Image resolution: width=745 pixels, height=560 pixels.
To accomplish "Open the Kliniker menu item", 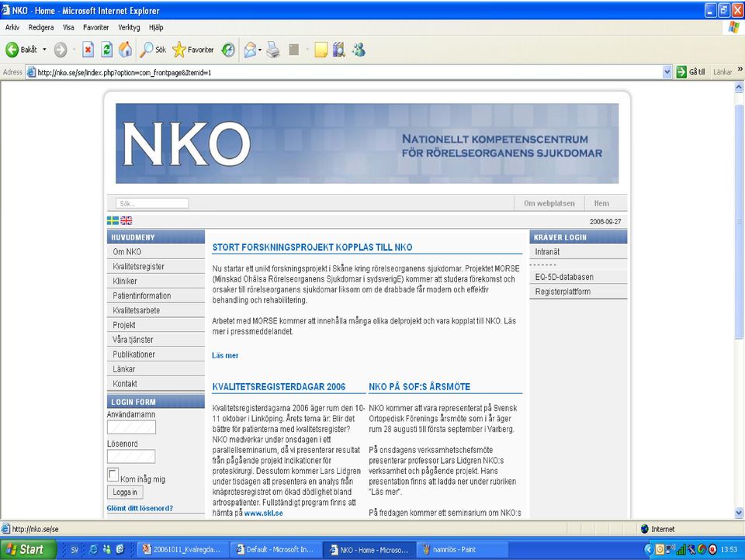I will (156, 282).
